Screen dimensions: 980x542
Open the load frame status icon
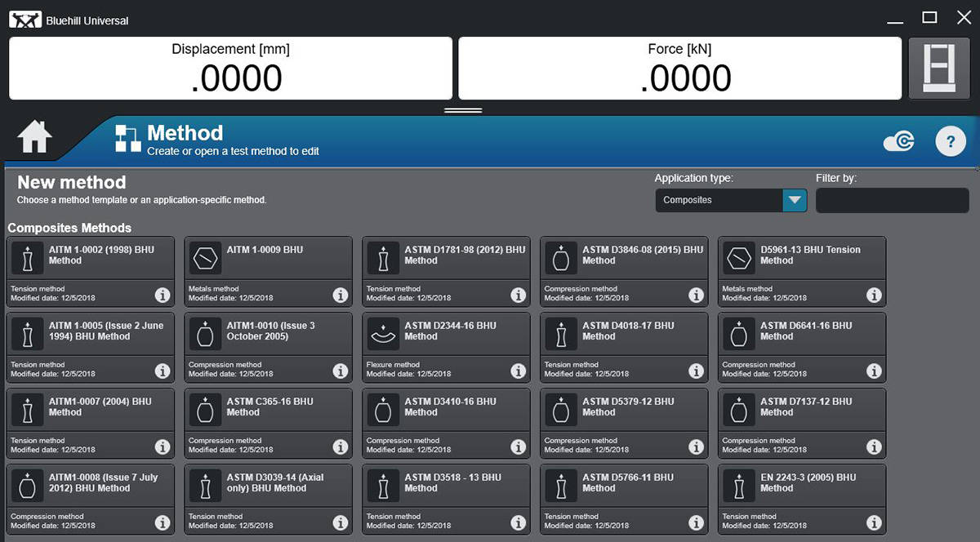pyautogui.click(x=938, y=69)
